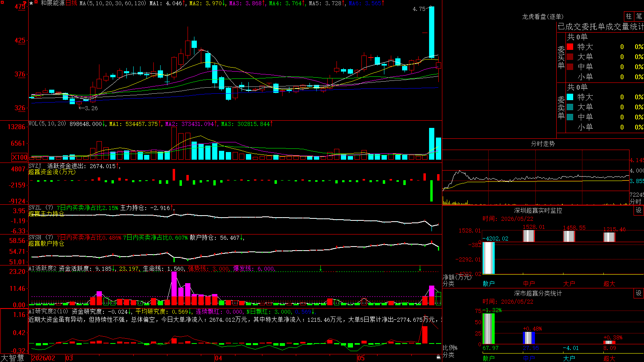Viewport: 644px width, 362px height.
Task: Click the 3.26 low price annotation
Action: point(88,108)
